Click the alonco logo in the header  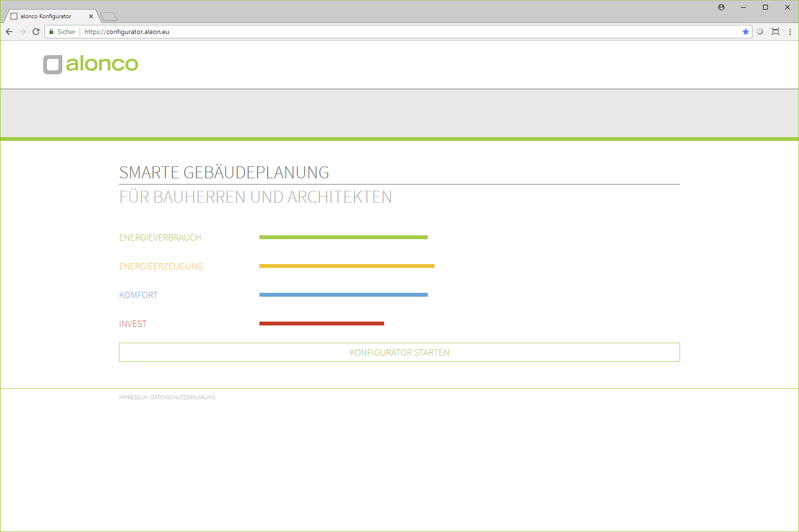tap(91, 64)
